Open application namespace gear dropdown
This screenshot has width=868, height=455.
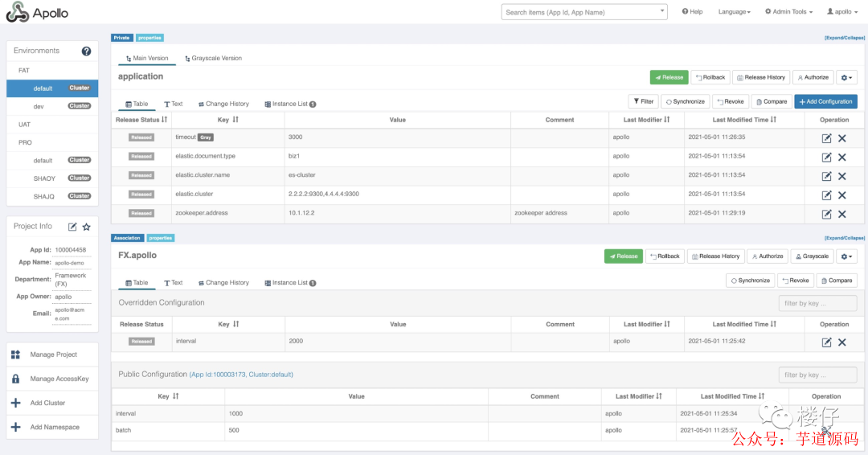[x=846, y=77]
